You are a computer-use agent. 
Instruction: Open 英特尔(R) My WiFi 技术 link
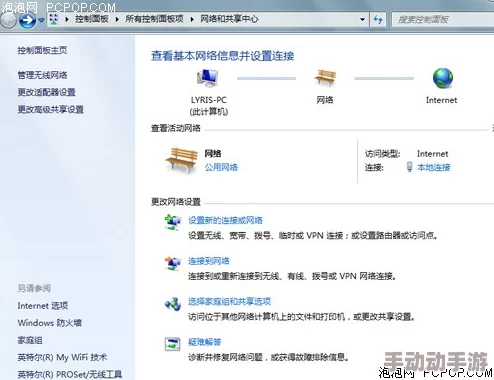tap(62, 358)
